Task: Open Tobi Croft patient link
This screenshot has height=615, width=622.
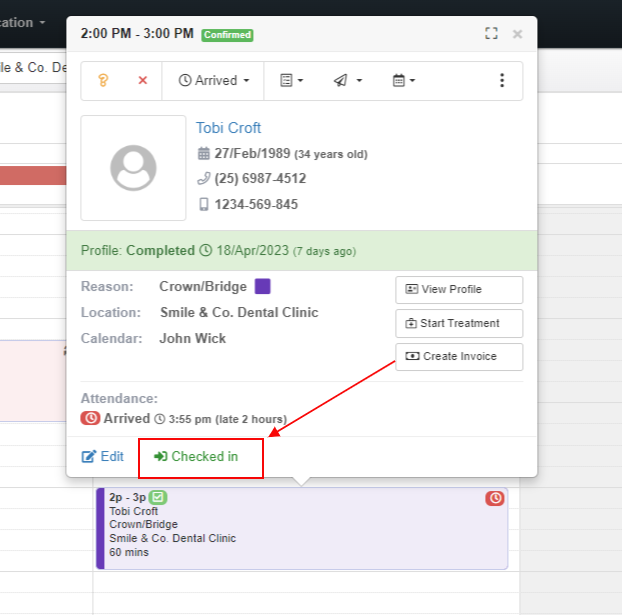Action: pyautogui.click(x=228, y=128)
